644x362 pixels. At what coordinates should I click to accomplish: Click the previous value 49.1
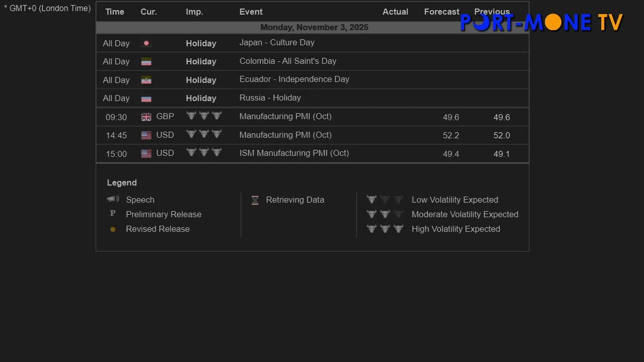[502, 154]
